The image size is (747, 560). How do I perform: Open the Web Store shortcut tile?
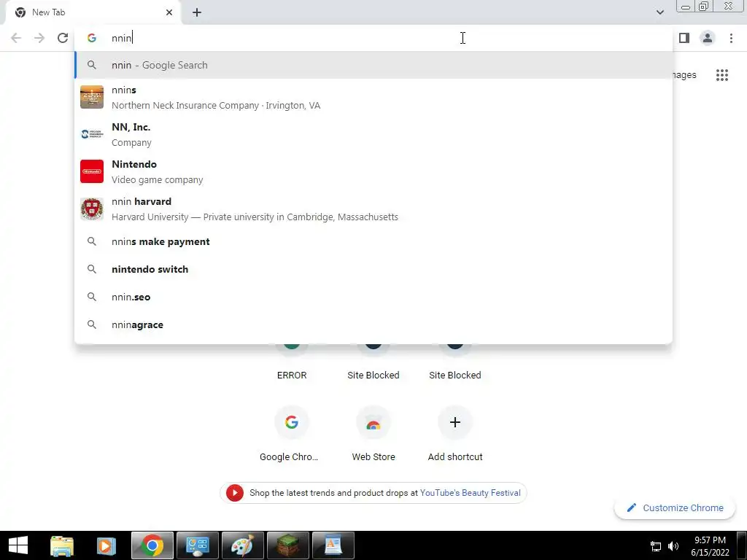point(373,435)
